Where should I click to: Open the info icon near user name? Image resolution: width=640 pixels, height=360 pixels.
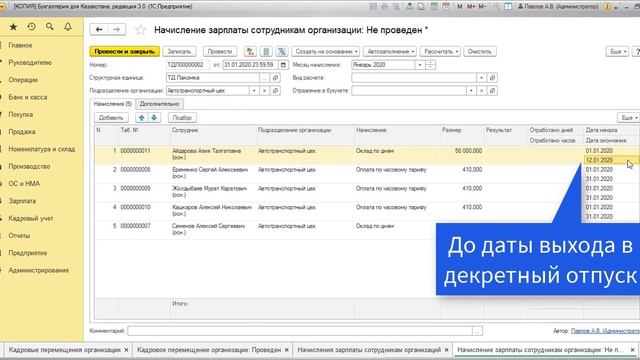pyautogui.click(x=607, y=7)
